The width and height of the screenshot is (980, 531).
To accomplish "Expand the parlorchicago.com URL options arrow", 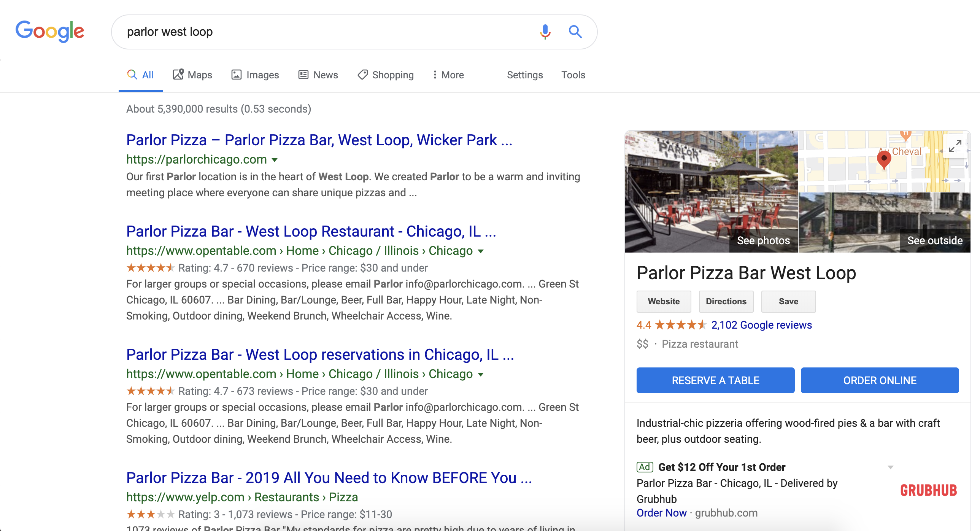I will click(x=275, y=160).
